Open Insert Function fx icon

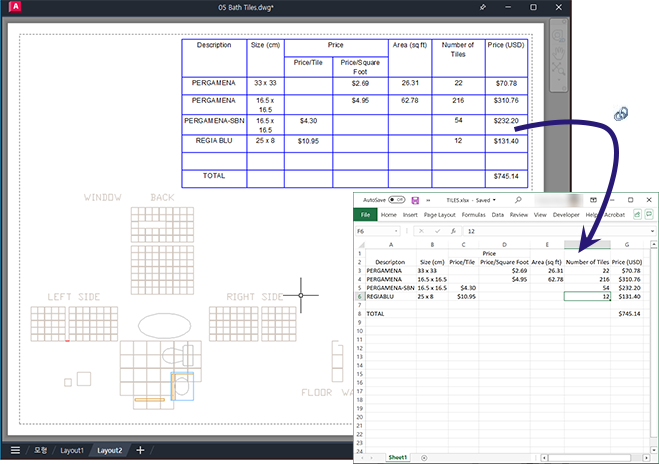pyautogui.click(x=453, y=231)
